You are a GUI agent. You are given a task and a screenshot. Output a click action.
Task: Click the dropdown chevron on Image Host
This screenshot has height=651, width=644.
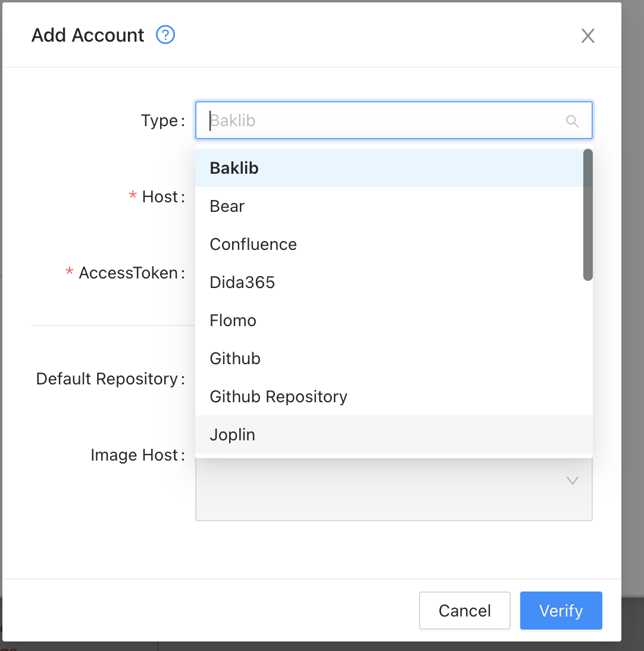pyautogui.click(x=572, y=481)
